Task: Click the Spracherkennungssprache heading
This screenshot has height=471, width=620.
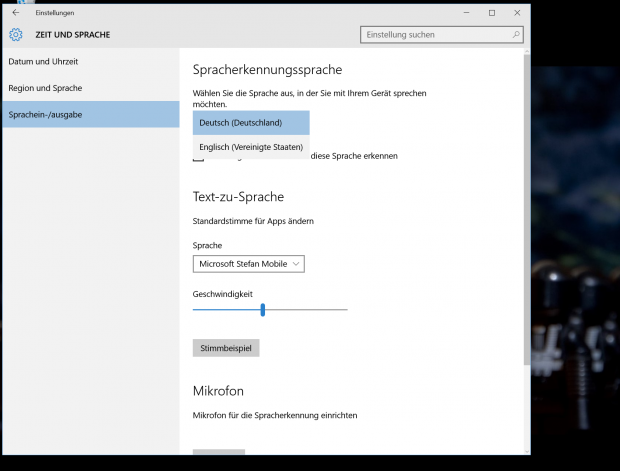Action: coord(267,70)
